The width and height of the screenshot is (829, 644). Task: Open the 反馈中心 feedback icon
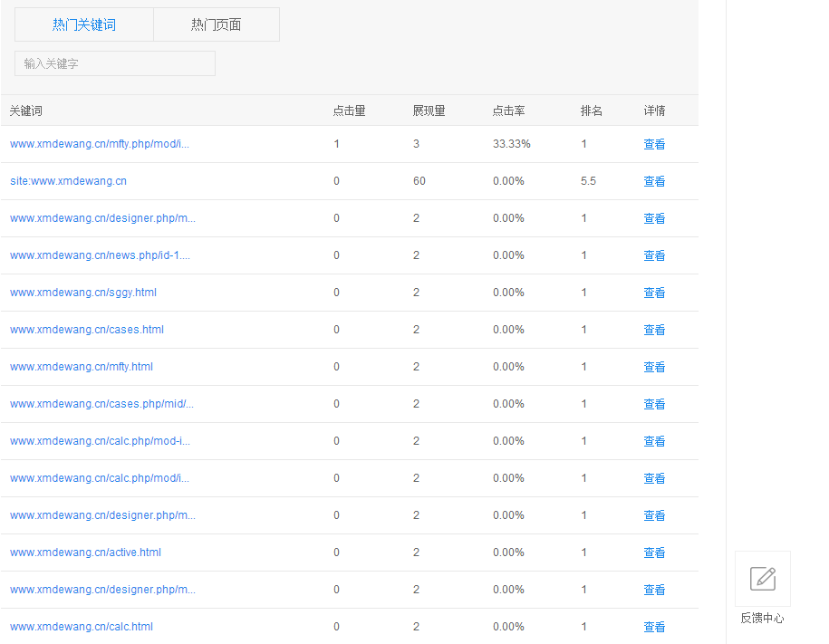click(762, 579)
